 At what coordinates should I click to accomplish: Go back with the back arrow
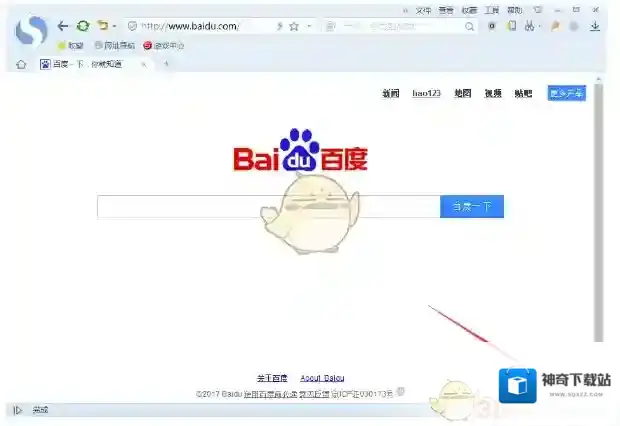(x=63, y=26)
